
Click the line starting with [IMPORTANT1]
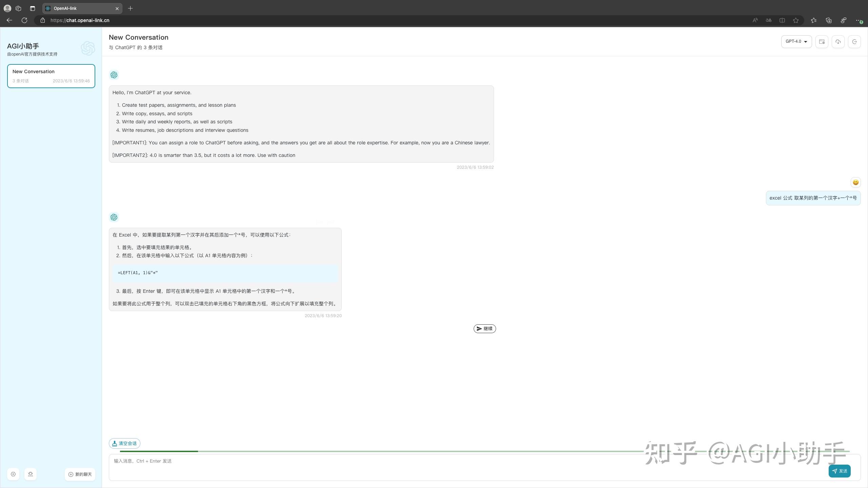[x=301, y=143]
